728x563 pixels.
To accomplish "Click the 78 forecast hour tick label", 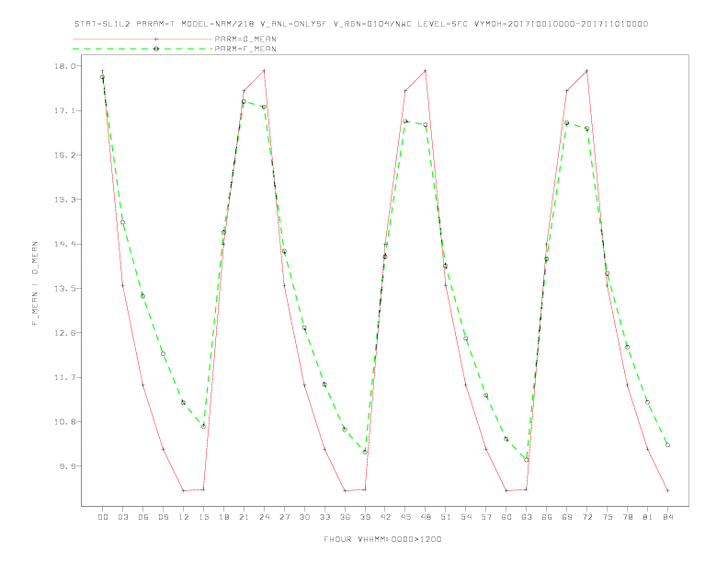I will (x=627, y=517).
